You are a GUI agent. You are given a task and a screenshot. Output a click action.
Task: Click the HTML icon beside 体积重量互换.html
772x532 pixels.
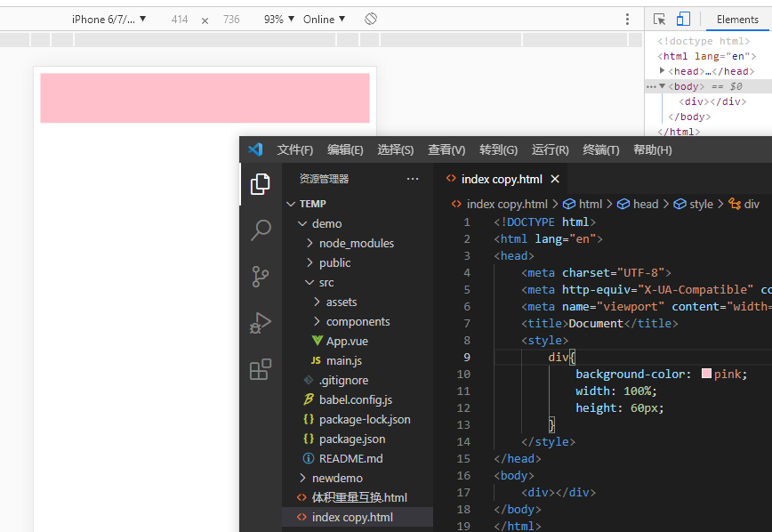302,497
